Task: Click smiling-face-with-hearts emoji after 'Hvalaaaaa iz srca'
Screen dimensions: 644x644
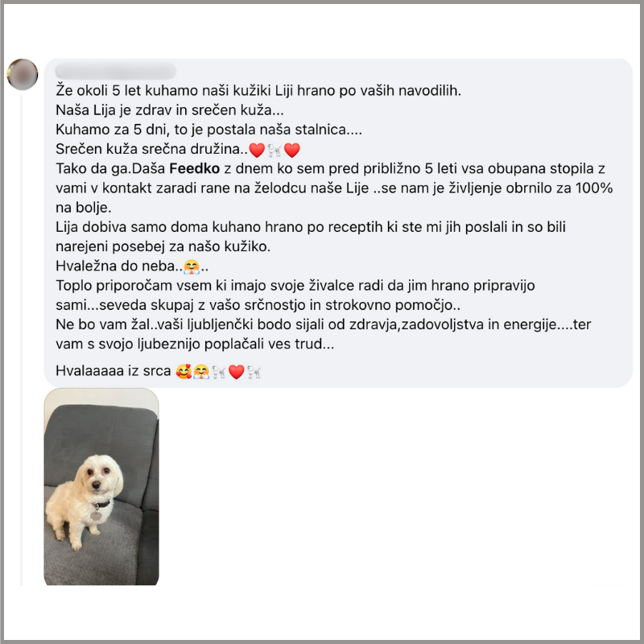Action: (x=184, y=372)
